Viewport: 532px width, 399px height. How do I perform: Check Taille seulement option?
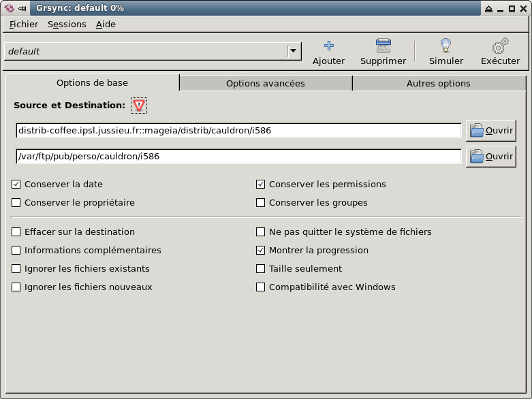[x=260, y=268]
